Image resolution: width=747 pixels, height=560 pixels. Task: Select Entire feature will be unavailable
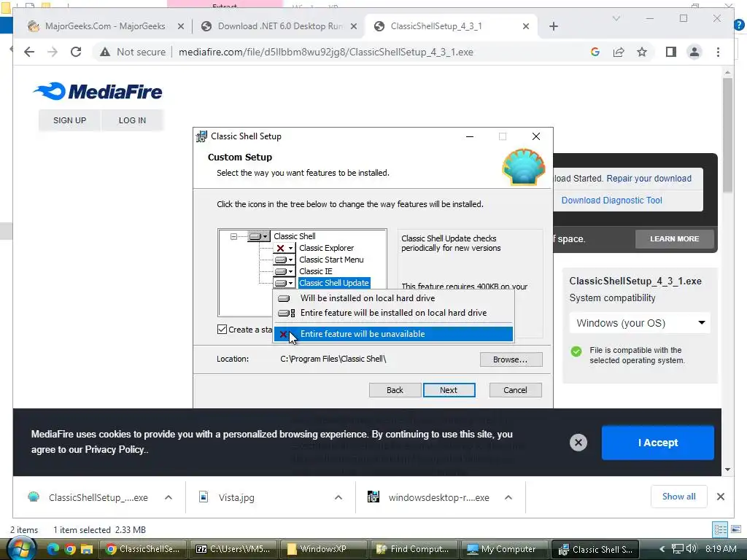pyautogui.click(x=393, y=334)
